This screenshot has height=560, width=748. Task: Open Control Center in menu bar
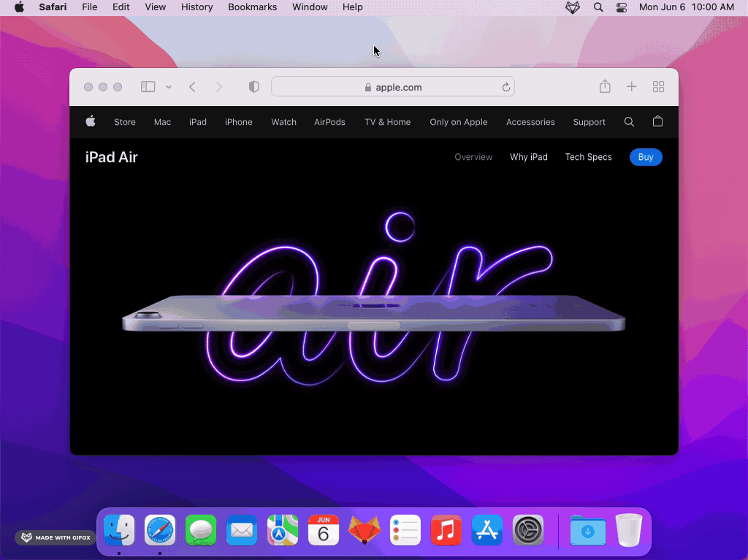point(622,7)
